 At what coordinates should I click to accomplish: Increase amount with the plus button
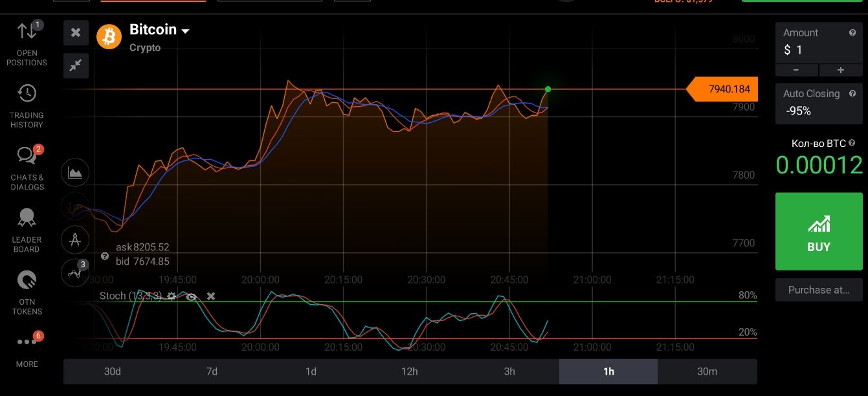[841, 70]
